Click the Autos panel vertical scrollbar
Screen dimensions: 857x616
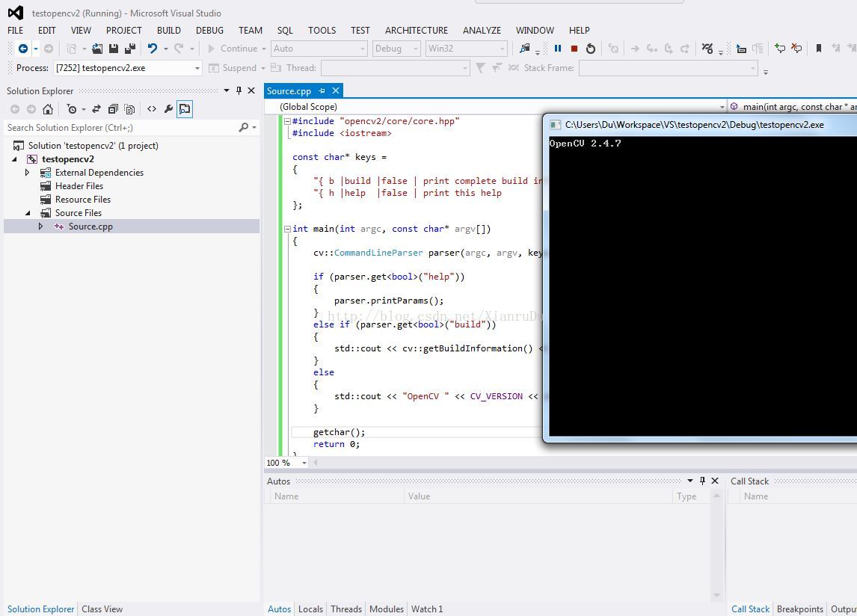click(716, 546)
